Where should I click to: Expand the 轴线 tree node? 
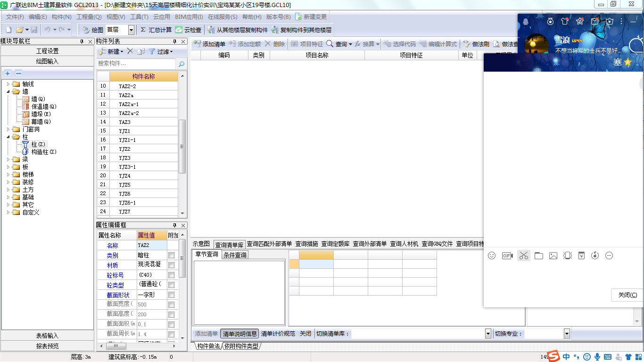8,84
